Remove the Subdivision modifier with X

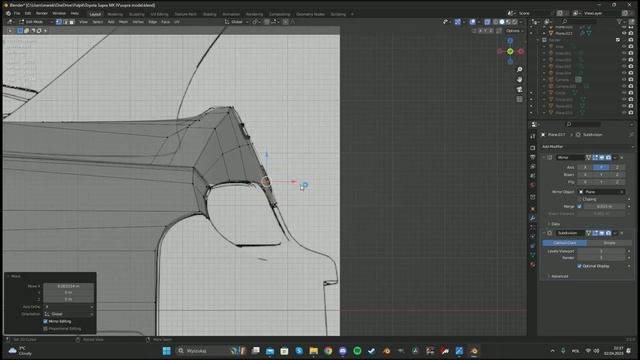[x=622, y=233]
